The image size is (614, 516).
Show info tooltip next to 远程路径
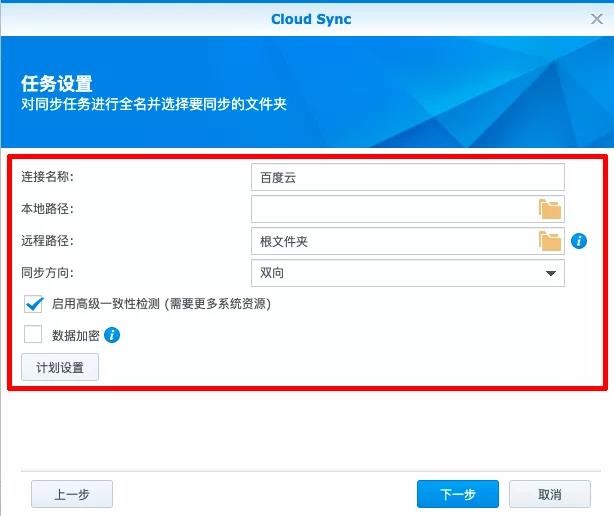(579, 241)
